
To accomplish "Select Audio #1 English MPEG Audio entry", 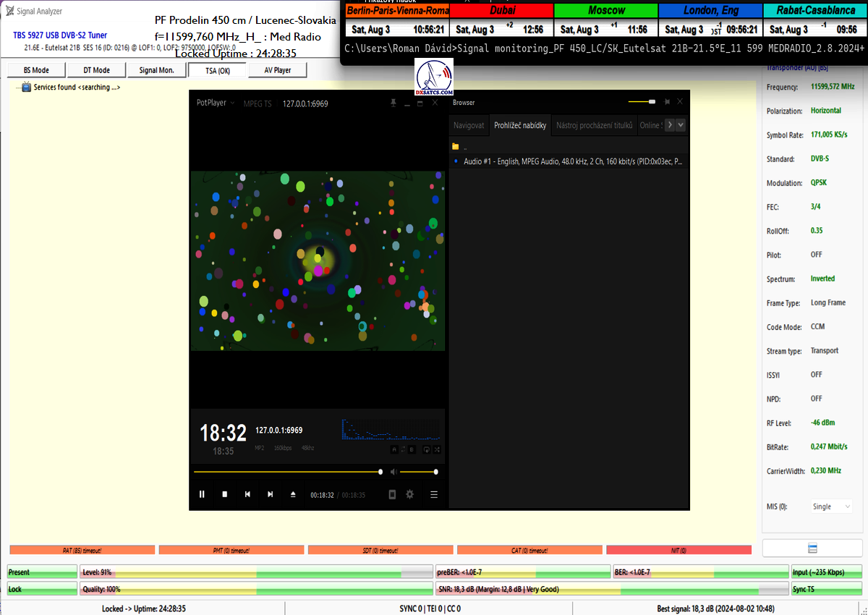I will [x=571, y=161].
